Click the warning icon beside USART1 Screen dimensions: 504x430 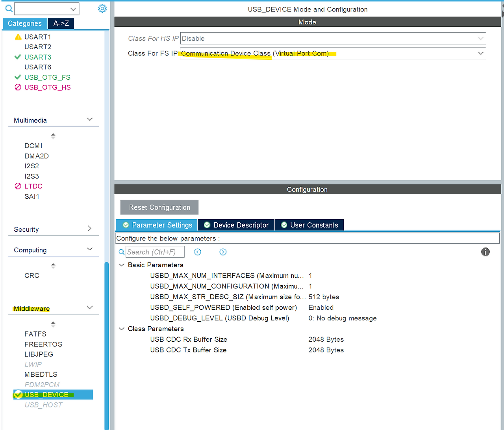(x=18, y=37)
